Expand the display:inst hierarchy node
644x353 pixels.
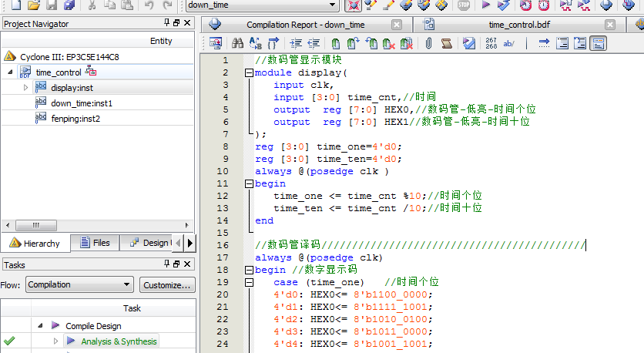tap(26, 88)
